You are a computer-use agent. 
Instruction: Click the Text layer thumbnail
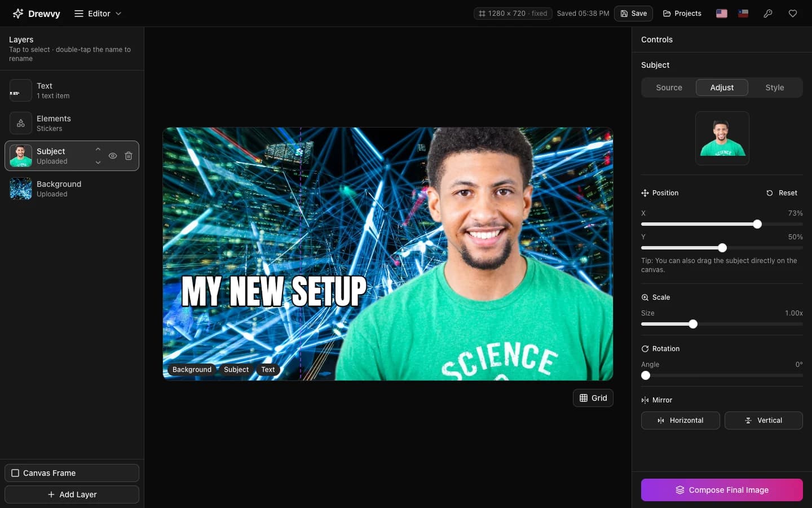tap(21, 90)
